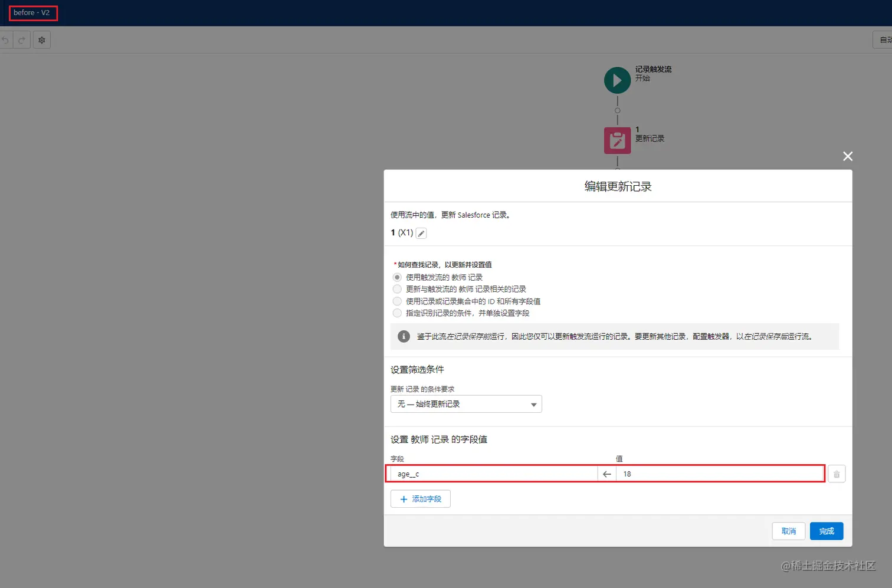Close the edit dialog with X icon

pyautogui.click(x=848, y=156)
